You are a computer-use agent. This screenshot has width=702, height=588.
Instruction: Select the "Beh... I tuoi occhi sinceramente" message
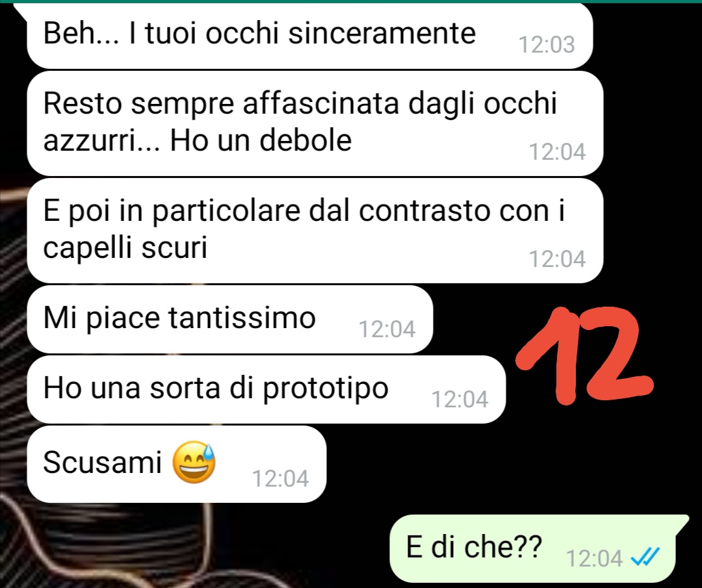[x=310, y=36]
